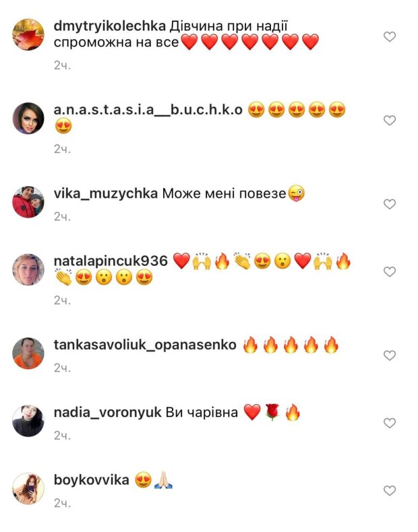Open natalapincuk936 username link
Screen dimensions: 418x532
click(x=111, y=261)
